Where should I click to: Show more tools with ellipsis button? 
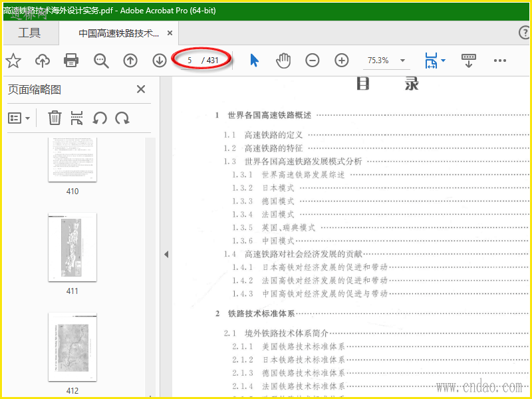500,61
